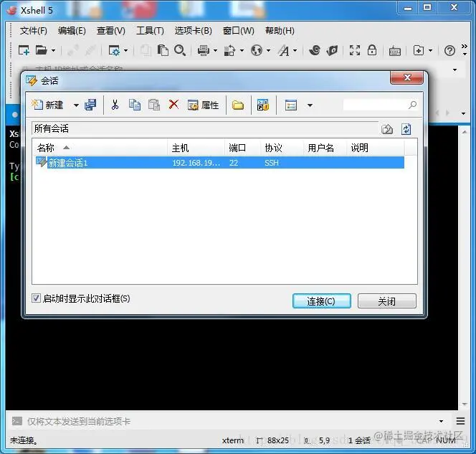Expand the 新建 dropdown arrow in dialog
The height and width of the screenshot is (454, 476).
[76, 105]
